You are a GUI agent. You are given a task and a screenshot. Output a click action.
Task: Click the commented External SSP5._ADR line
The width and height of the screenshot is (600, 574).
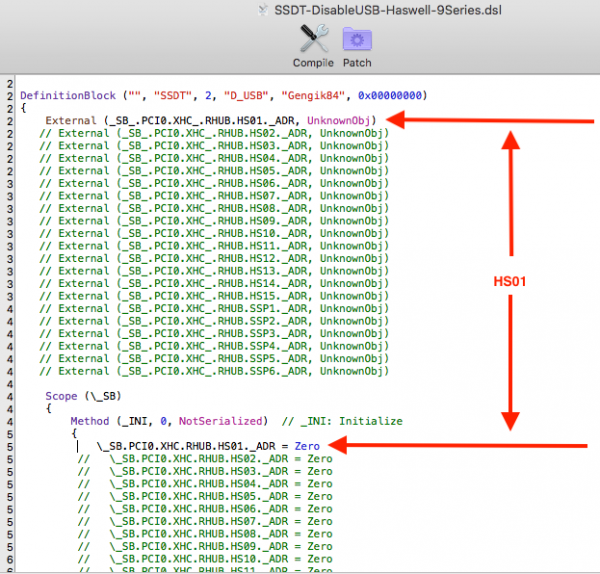click(214, 359)
